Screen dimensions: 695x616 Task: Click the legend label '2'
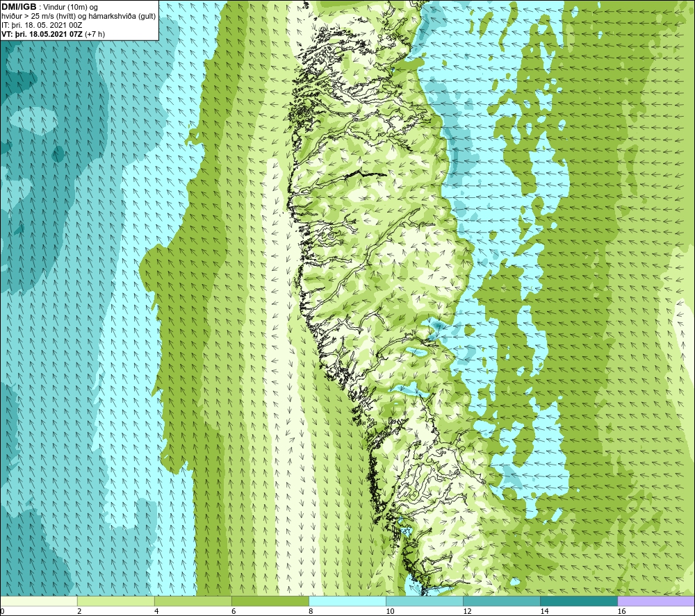(79, 612)
